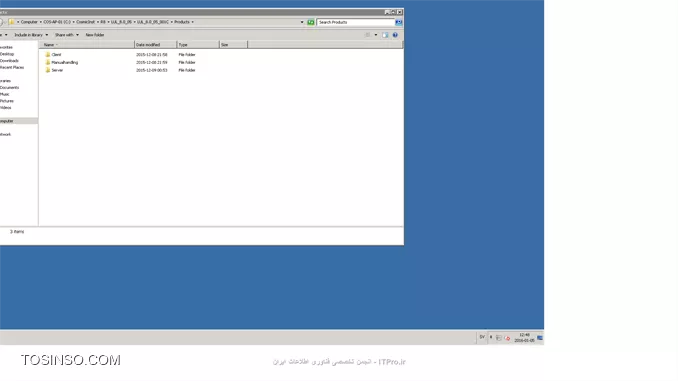Click COS-AP-01 (C:) in address path

57,22
